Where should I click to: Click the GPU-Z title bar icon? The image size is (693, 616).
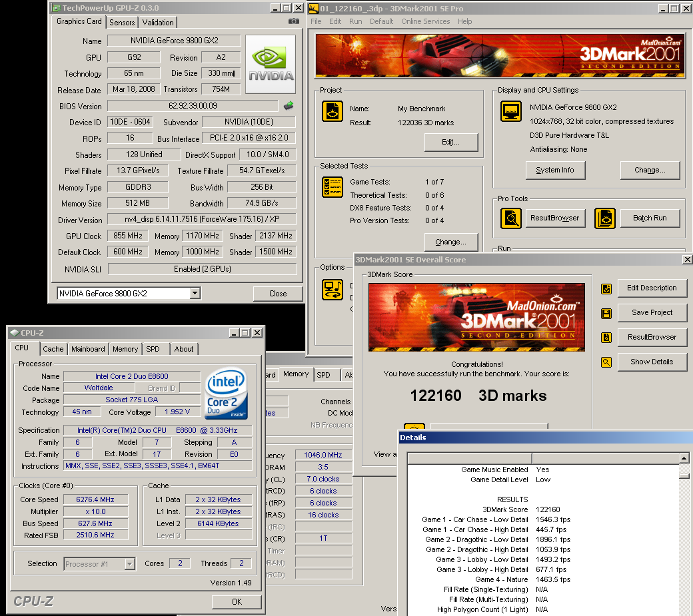tap(55, 8)
